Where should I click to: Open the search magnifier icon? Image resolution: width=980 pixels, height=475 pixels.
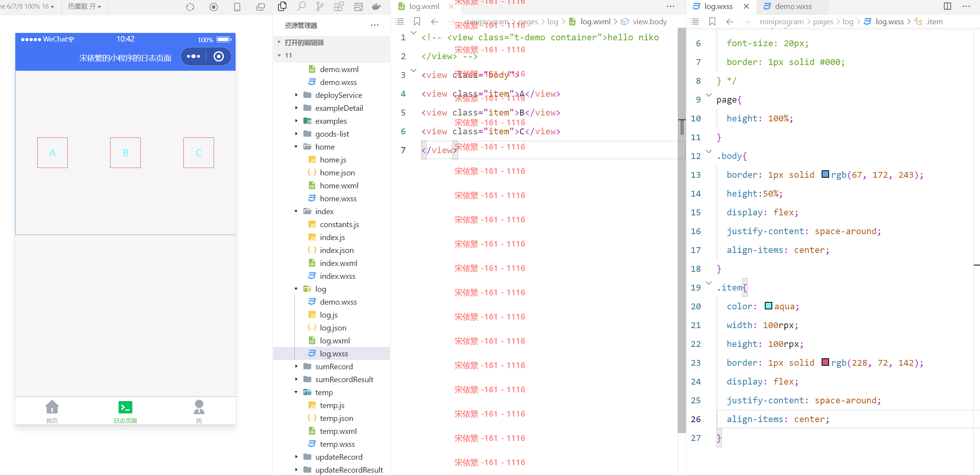301,6
